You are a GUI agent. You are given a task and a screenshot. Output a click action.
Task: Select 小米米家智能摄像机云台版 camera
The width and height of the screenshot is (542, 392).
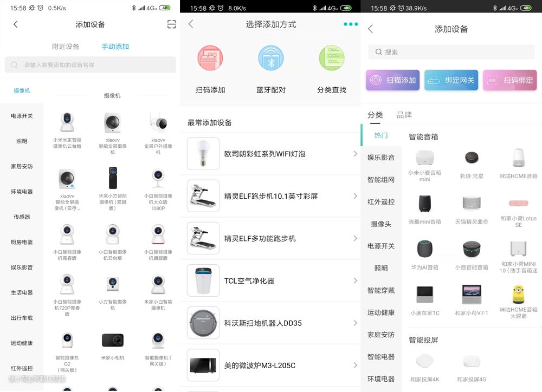point(67,130)
